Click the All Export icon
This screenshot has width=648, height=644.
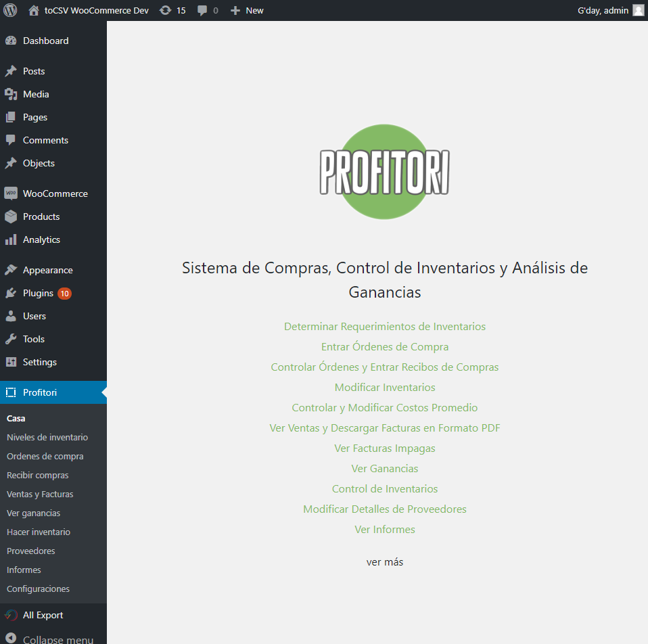tap(11, 615)
